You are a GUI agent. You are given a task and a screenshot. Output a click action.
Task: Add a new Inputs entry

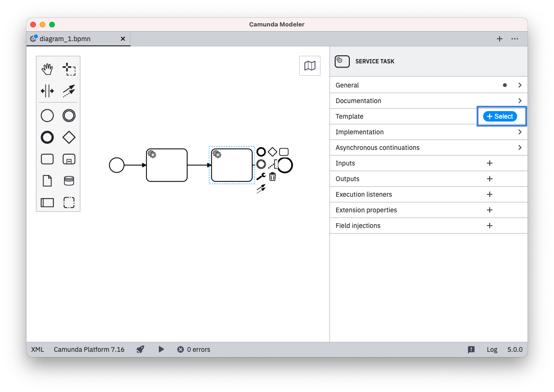(490, 163)
